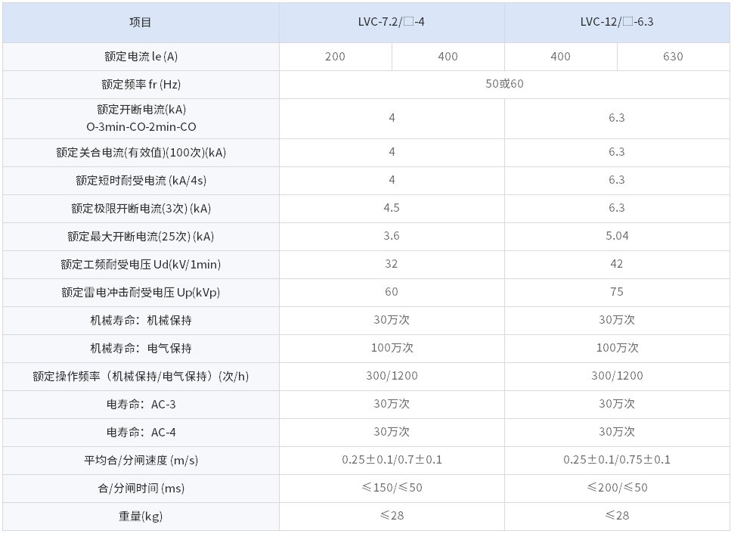
Task: Select the 75 lightning impulse voltage cell
Action: [616, 292]
